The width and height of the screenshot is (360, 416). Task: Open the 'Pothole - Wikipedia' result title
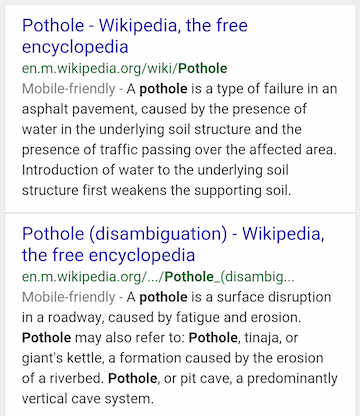[x=135, y=36]
